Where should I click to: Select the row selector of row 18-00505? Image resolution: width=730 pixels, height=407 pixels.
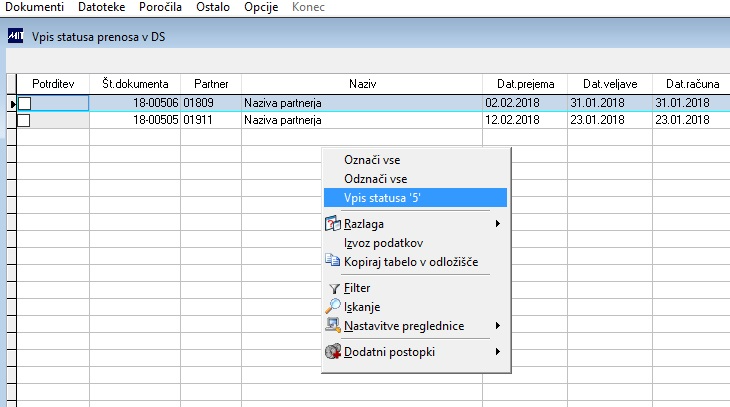tap(12, 120)
